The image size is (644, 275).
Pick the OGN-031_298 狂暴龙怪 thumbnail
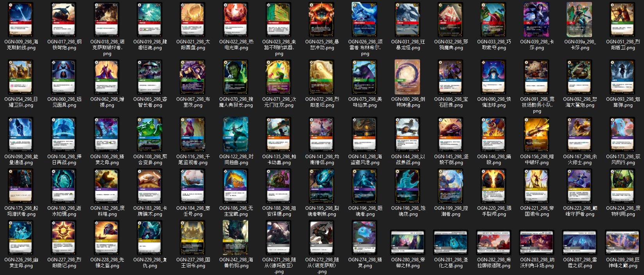(408, 20)
